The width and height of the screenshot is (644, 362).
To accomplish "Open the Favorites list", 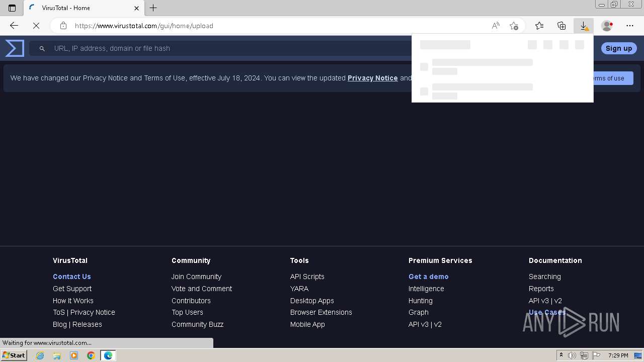I will [539, 26].
